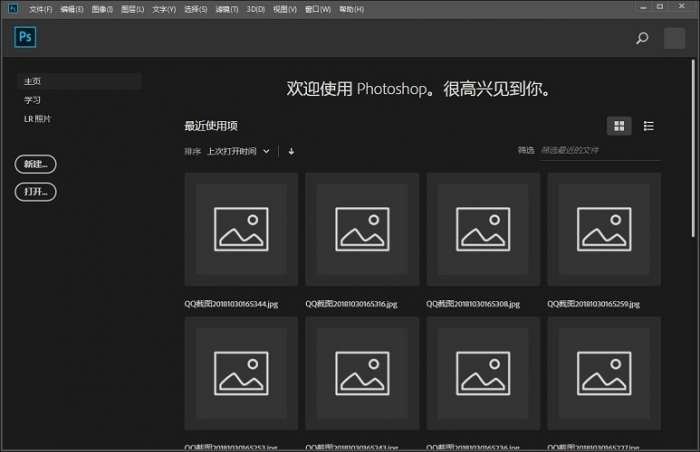The image size is (700, 452).
Task: Select the 主页 tab in the sidebar
Action: coord(79,81)
